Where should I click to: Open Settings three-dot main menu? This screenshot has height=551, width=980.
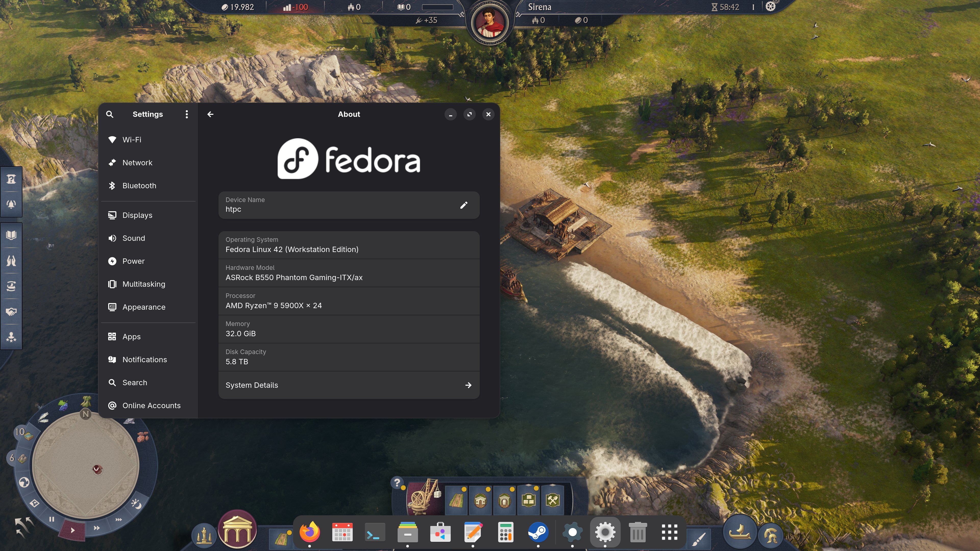click(186, 114)
